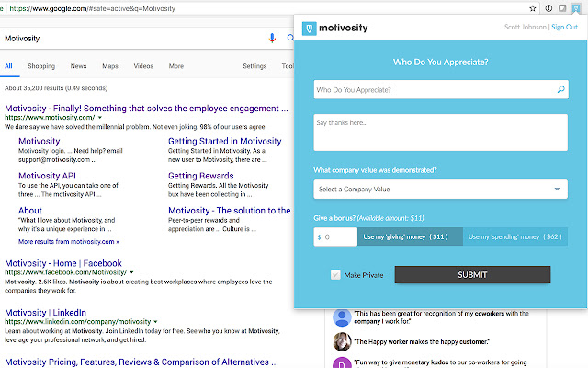This screenshot has height=368, width=588.
Task: Open the More search menu
Action: tap(175, 66)
